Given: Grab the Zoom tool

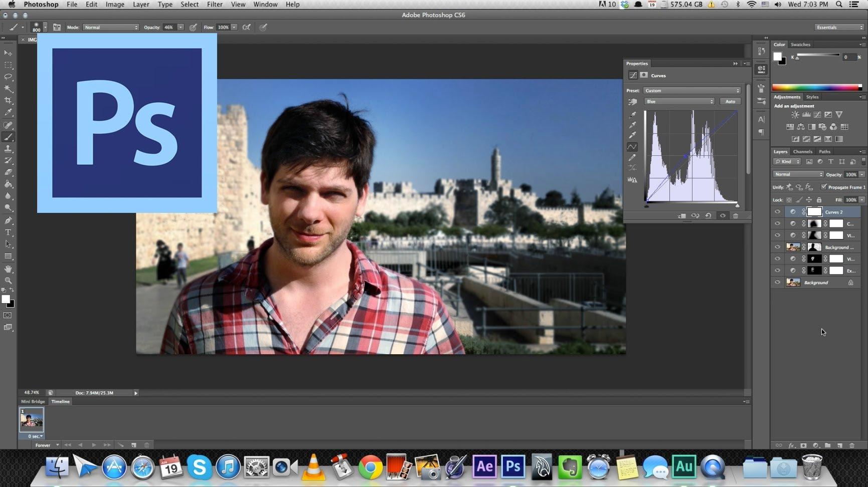Looking at the screenshot, I should [x=8, y=281].
